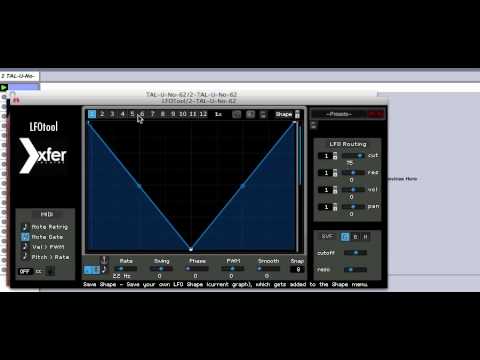Viewport: 480px width, 360px height.
Task: Switch to LFO graph 11
Action: pyautogui.click(x=193, y=114)
